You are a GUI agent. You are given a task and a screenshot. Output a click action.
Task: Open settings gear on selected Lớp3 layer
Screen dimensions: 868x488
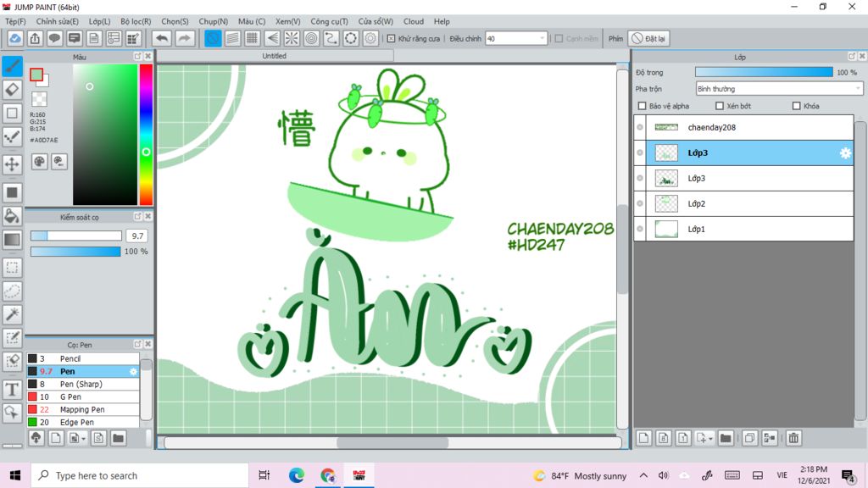click(x=845, y=153)
